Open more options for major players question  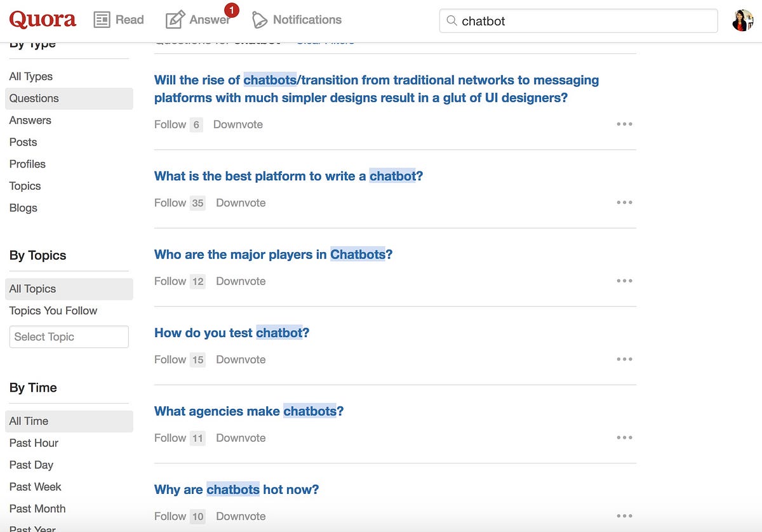point(624,281)
